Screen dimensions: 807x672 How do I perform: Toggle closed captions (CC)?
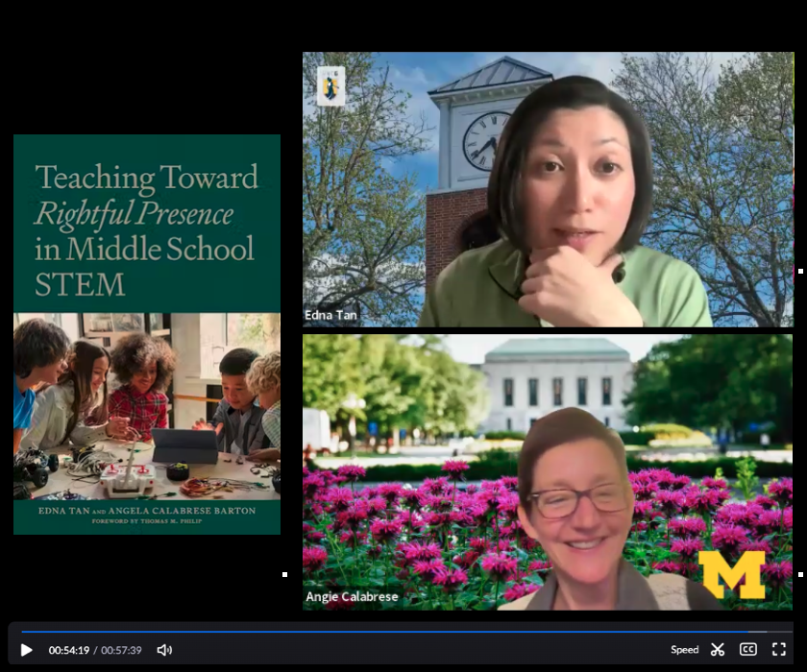[747, 649]
